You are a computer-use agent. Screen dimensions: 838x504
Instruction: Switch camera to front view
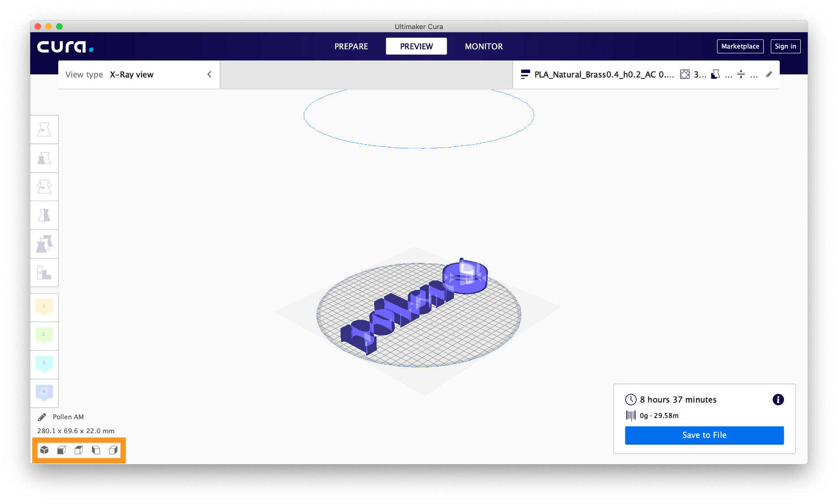pos(62,450)
